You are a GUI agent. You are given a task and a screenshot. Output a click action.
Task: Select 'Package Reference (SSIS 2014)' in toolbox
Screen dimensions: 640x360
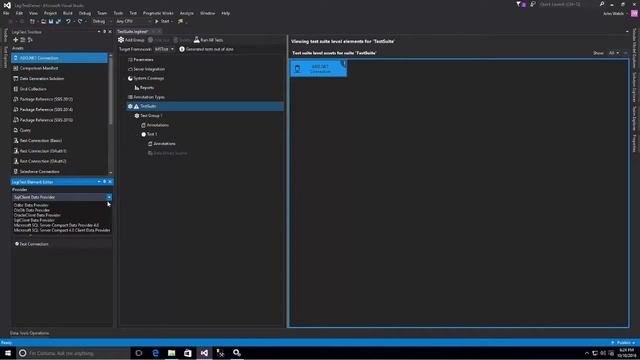coord(46,109)
